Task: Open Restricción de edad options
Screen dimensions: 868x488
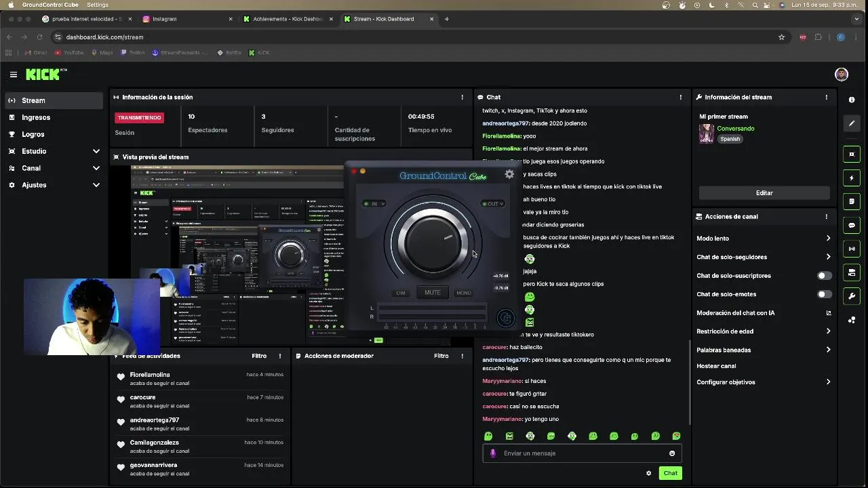Action: click(764, 331)
